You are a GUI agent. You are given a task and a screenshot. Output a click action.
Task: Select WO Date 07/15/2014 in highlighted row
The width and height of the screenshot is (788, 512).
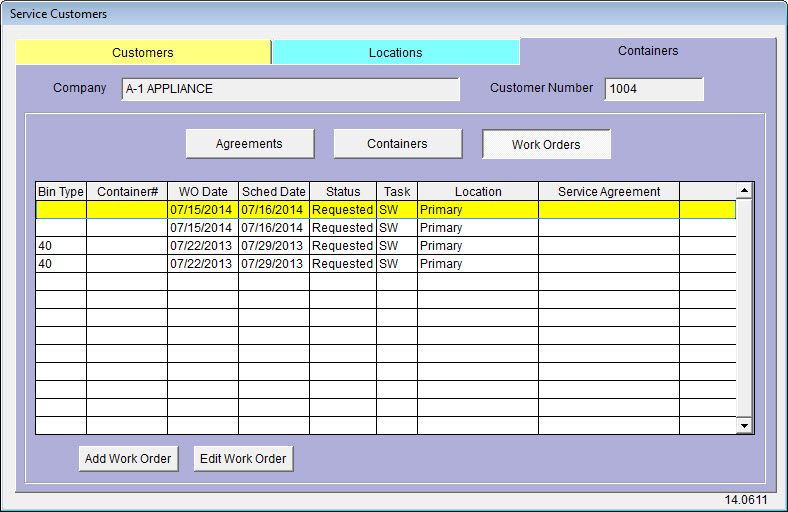[x=201, y=210]
